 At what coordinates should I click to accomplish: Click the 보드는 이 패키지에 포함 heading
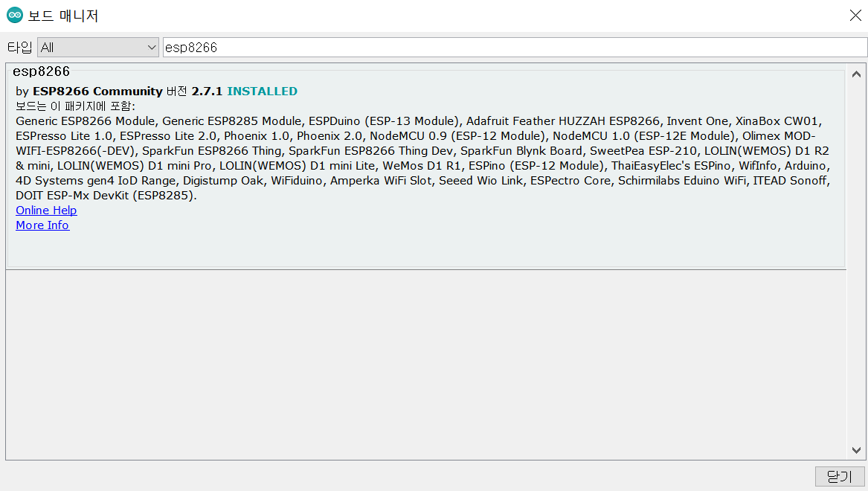point(75,106)
